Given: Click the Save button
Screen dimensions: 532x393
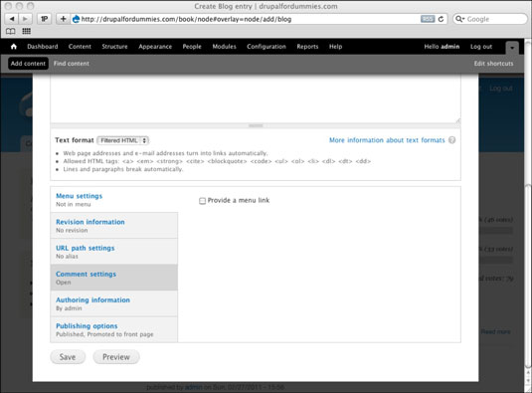Looking at the screenshot, I should tap(68, 357).
